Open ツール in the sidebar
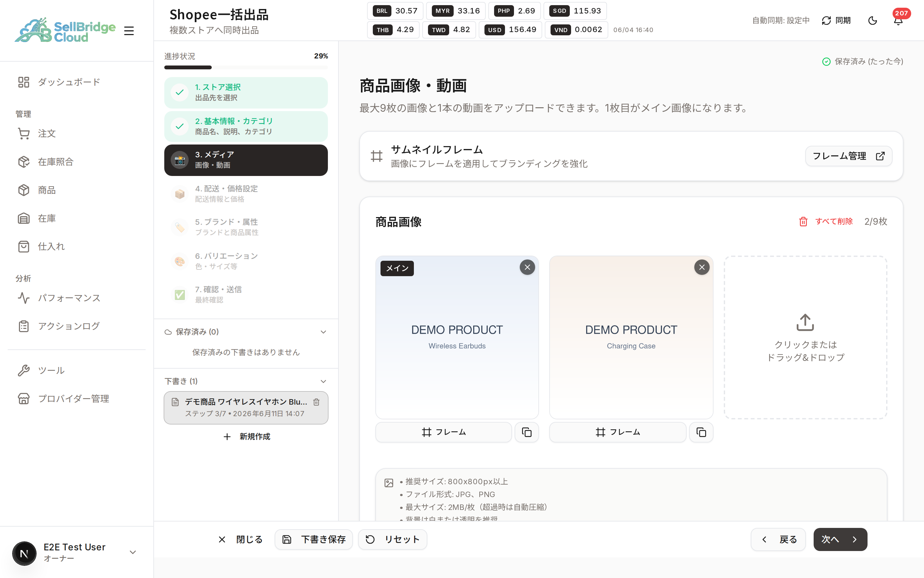 click(76, 371)
